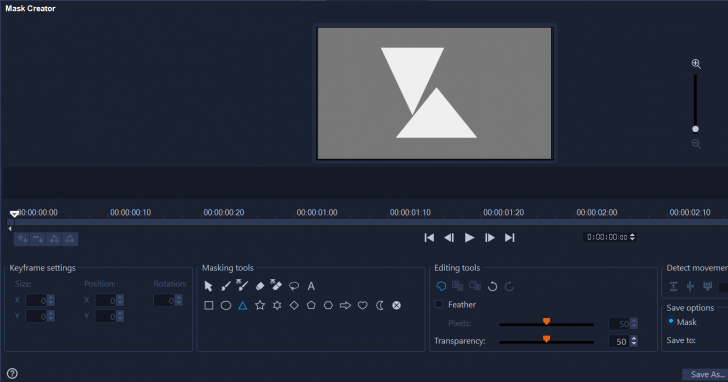Image resolution: width=728 pixels, height=382 pixels.
Task: Click the Rotation value field
Action: [164, 300]
